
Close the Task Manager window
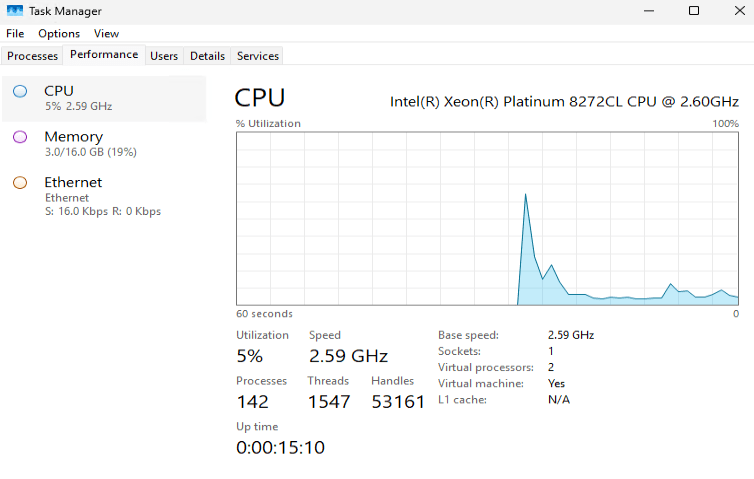tap(738, 11)
